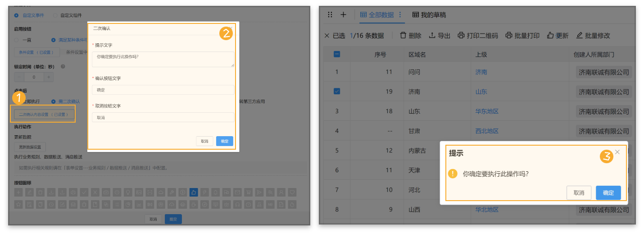Choose the plus button icon
644x234 pixels.
(18, 193)
